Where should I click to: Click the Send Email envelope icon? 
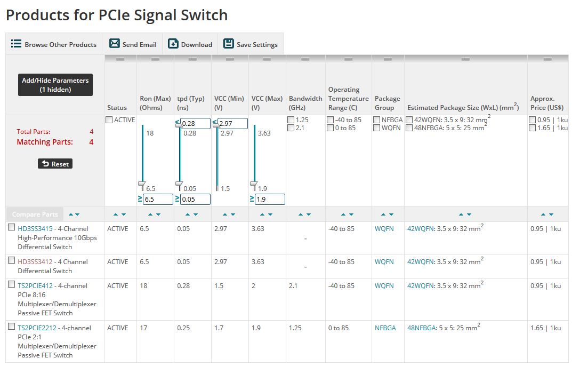[x=115, y=44]
